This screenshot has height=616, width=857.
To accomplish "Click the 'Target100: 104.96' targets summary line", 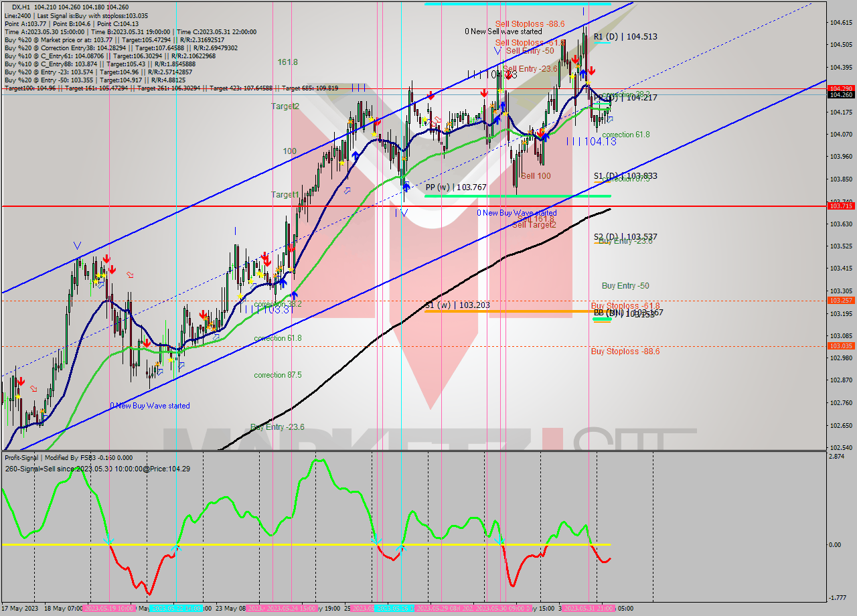I will coord(171,88).
